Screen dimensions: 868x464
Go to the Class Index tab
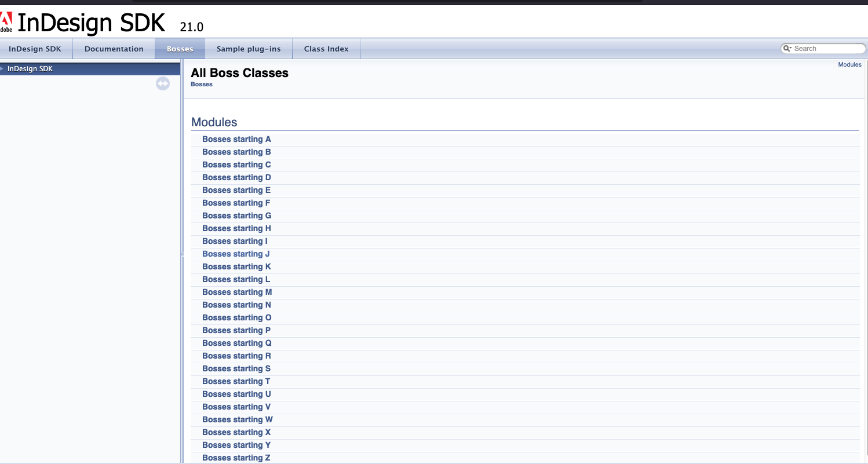(326, 49)
